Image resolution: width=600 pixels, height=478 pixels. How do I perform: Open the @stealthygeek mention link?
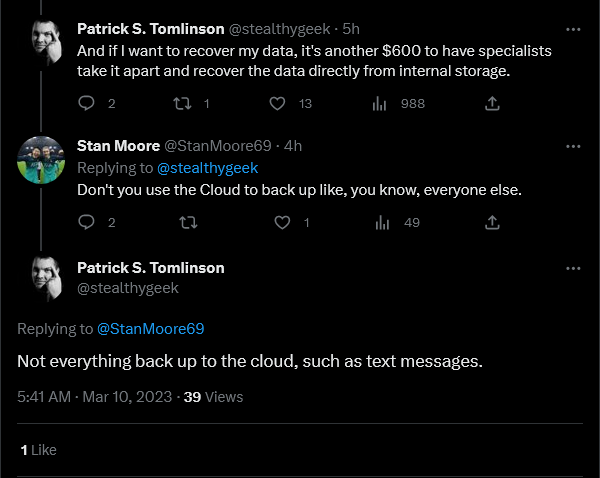coord(207,168)
